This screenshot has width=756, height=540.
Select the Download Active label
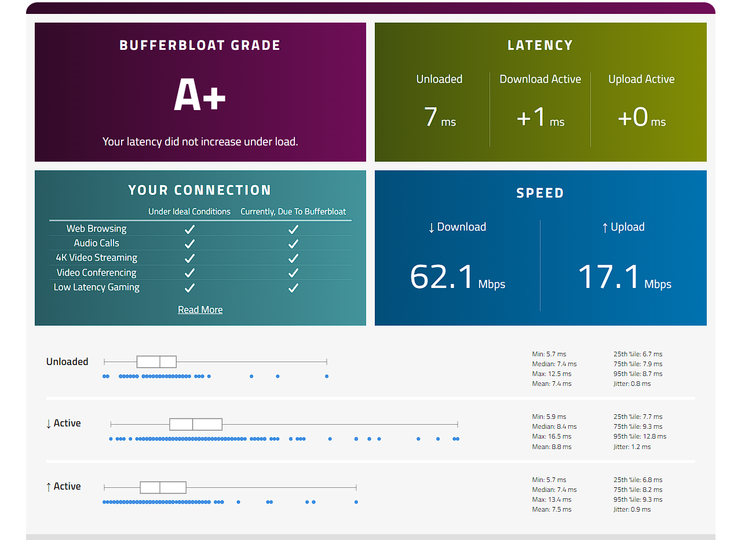point(540,79)
